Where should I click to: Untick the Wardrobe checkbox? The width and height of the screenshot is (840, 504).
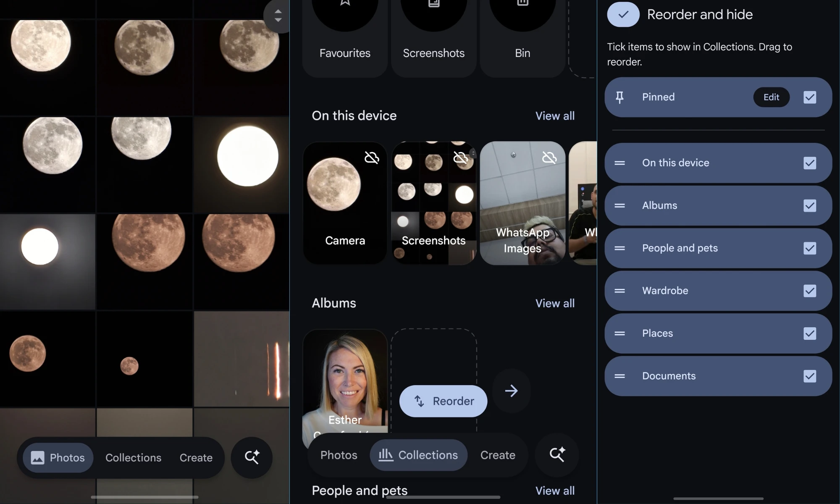pos(810,291)
